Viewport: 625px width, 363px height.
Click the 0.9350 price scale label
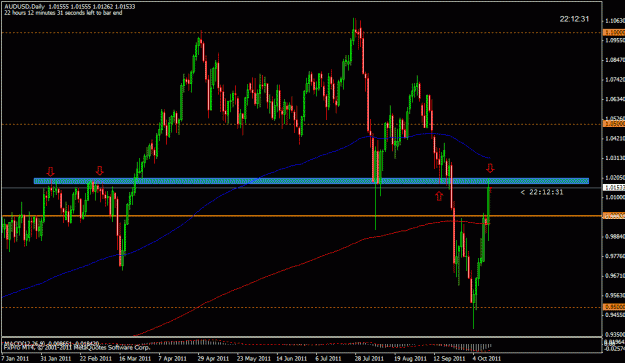[x=615, y=334]
